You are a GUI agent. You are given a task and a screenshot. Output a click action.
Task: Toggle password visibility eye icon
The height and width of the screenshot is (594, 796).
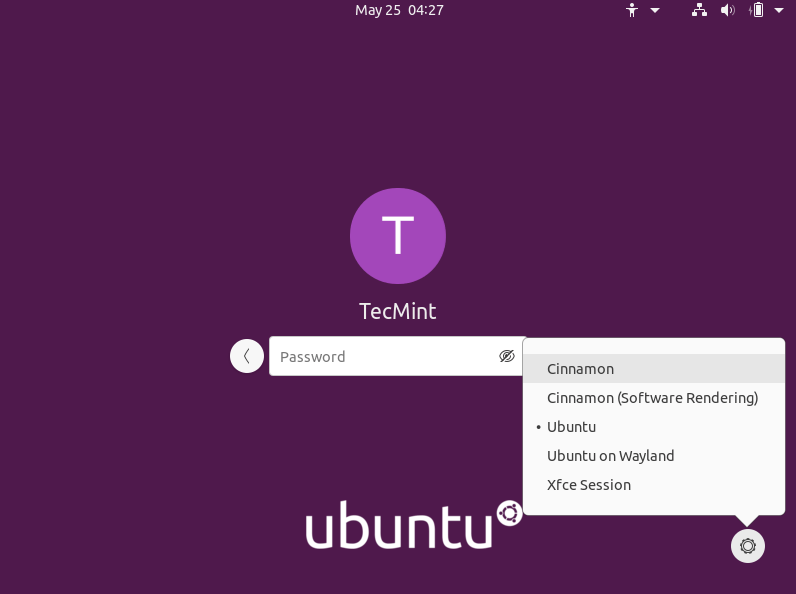(507, 356)
